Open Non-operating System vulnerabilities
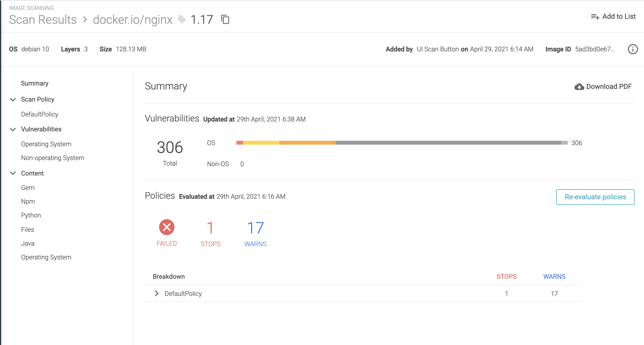Viewport: 644px width, 345px height. [x=53, y=158]
